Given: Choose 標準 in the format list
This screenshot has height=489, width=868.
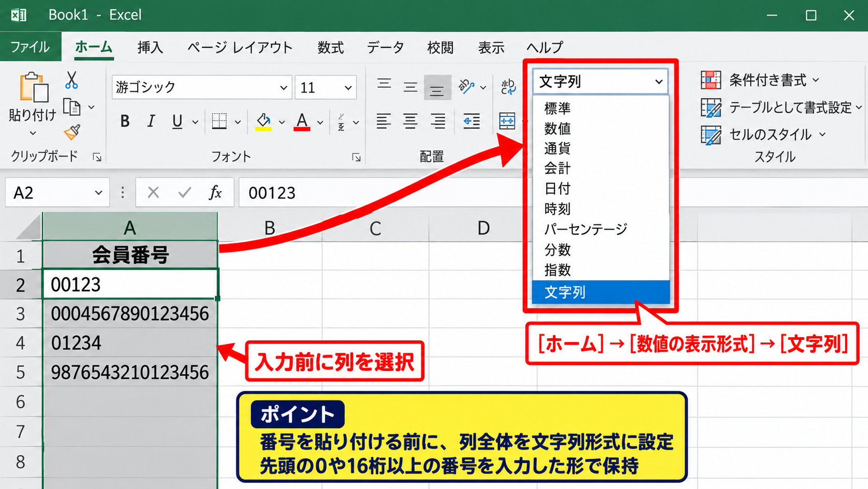Looking at the screenshot, I should click(x=601, y=108).
